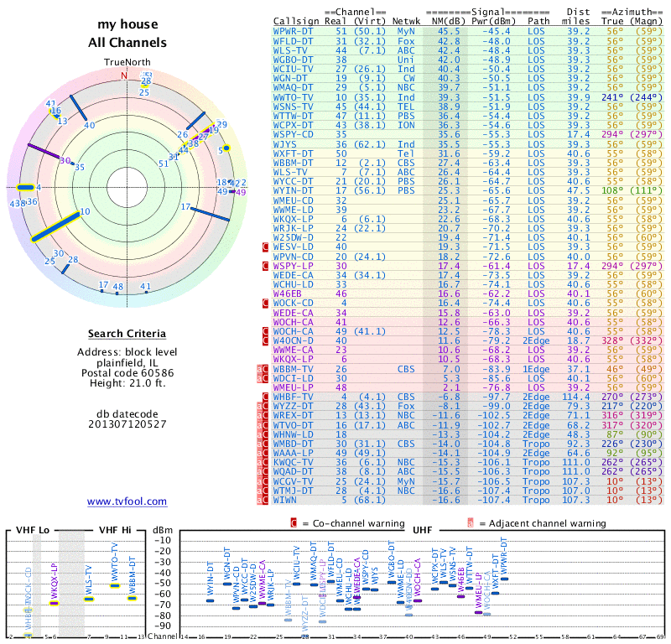The width and height of the screenshot is (671, 644).
Task: Click the co-channel warning icon beside WOCK-CD
Action: (266, 303)
